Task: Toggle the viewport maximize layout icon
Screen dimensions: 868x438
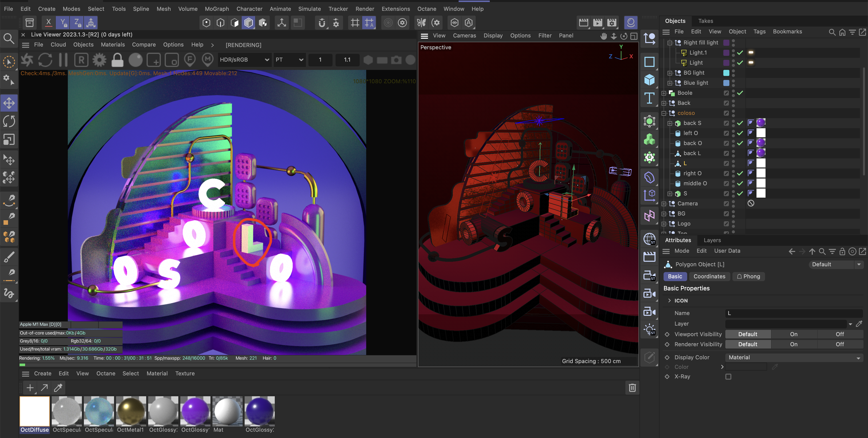Action: click(x=634, y=36)
